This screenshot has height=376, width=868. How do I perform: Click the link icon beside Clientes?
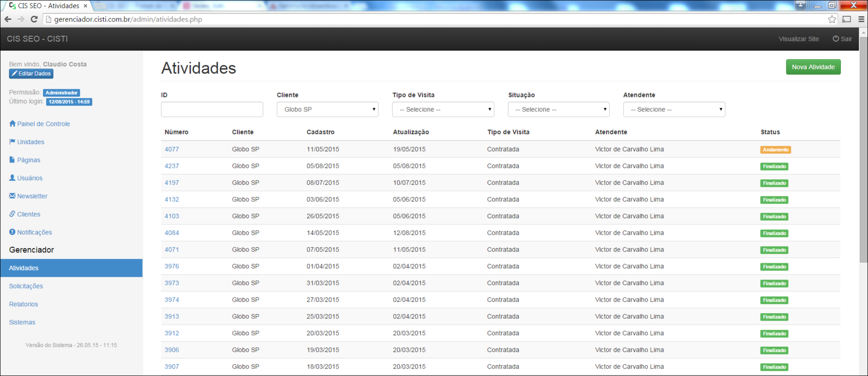click(12, 214)
